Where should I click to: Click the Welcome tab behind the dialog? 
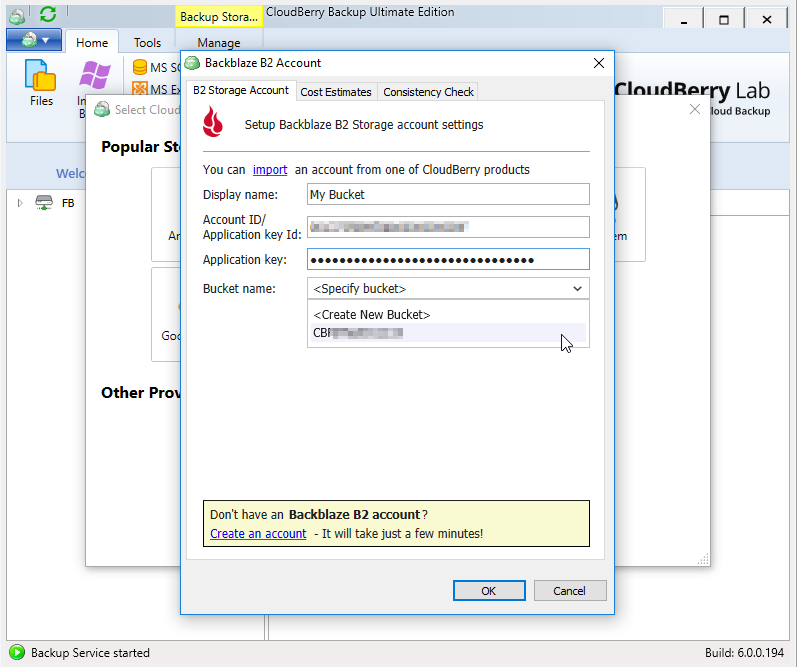[x=71, y=173]
